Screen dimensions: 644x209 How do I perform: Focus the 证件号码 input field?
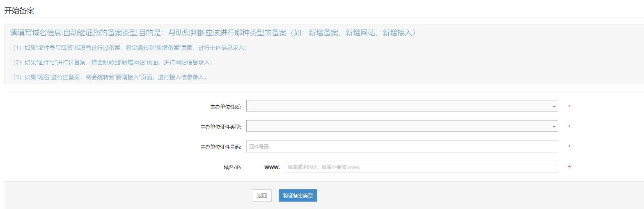point(402,146)
